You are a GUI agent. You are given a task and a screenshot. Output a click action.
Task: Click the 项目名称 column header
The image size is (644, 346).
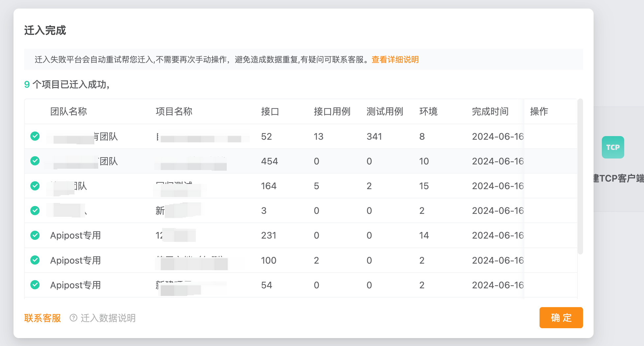pos(174,111)
